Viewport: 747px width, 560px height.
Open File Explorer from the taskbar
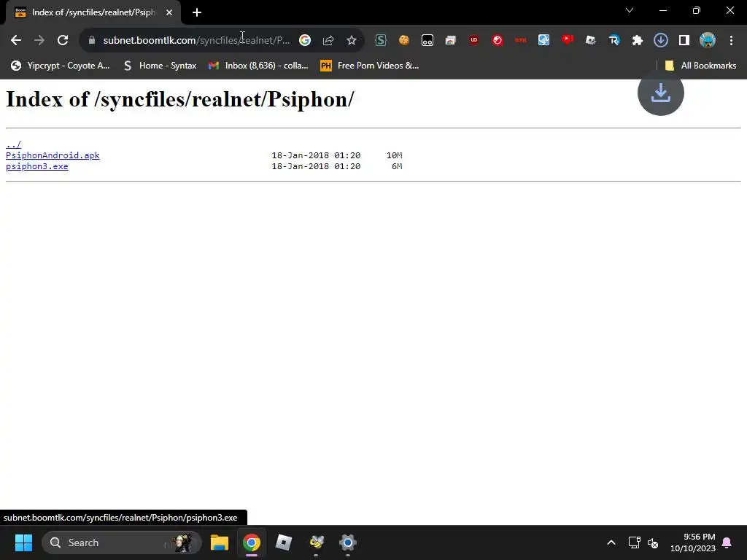(x=220, y=542)
